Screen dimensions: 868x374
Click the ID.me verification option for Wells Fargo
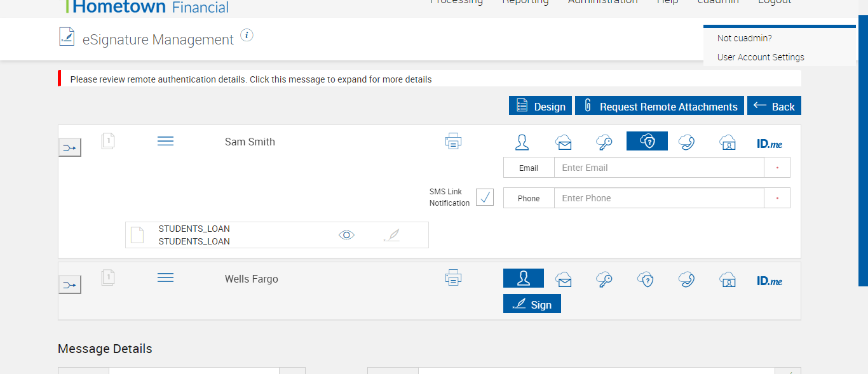click(x=769, y=280)
